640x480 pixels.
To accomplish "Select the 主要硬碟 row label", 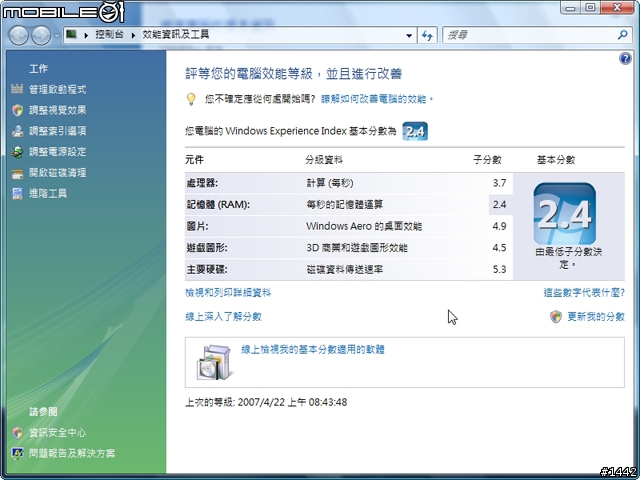I will [x=207, y=269].
